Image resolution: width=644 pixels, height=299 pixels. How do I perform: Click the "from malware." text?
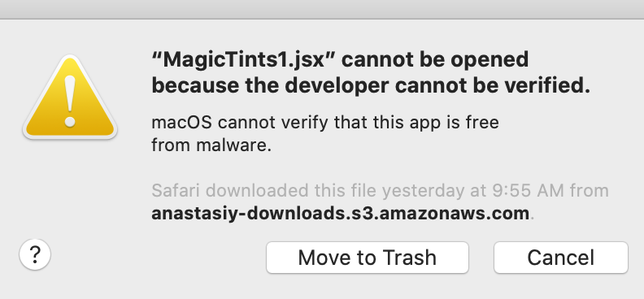click(211, 145)
